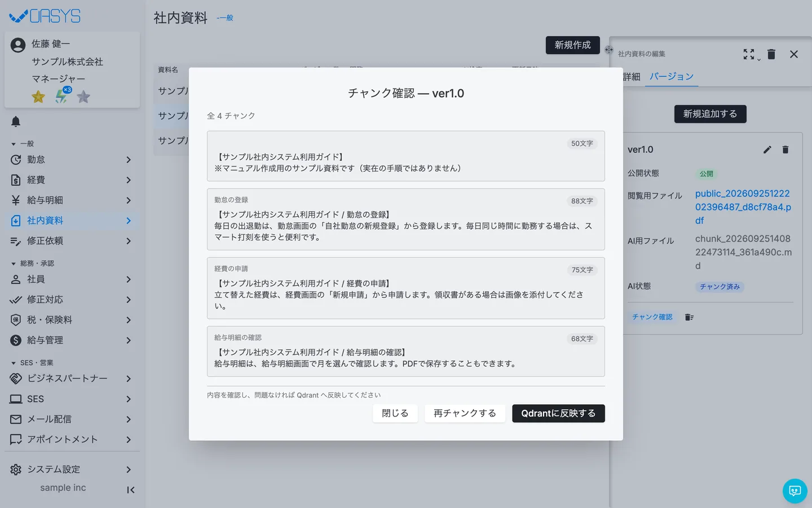Click the SES laptop icon

click(16, 399)
